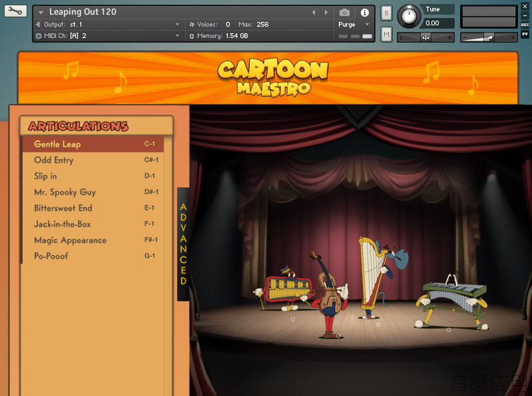Viewport: 532px width, 396px height.
Task: Open instrument edit mode with the wrench icon
Action: point(15,11)
